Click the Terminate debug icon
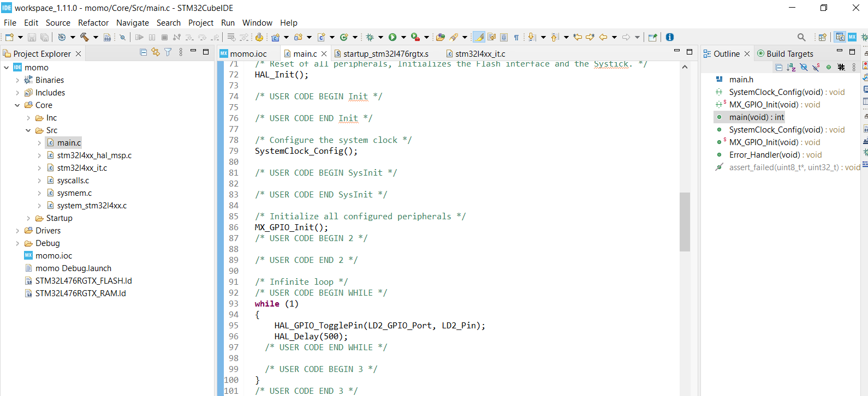This screenshot has height=396, width=868. click(x=164, y=37)
